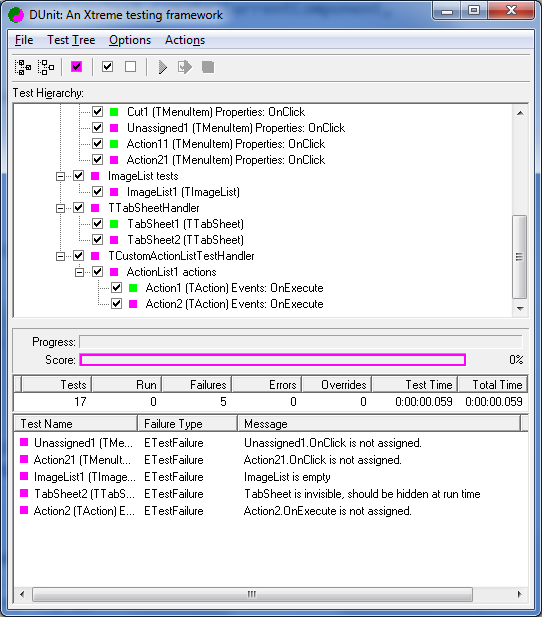Open the Test Tree menu
Viewport: 542px width, 617px height.
pos(71,40)
